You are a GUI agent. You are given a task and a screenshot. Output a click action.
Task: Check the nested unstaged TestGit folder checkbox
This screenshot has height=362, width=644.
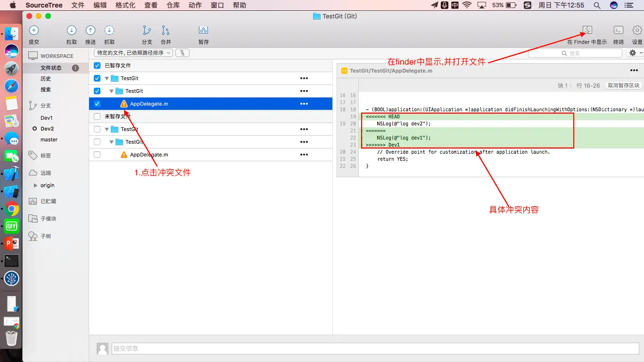point(97,142)
